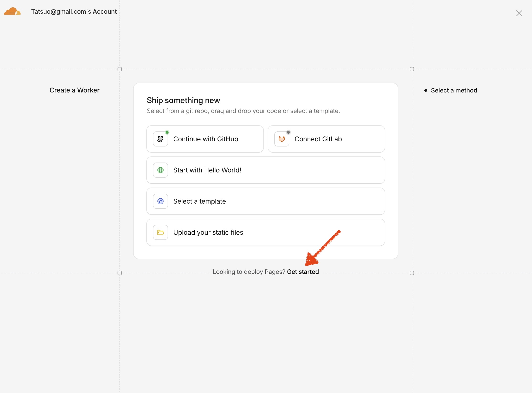Click the GitHub cat icon

(160, 139)
